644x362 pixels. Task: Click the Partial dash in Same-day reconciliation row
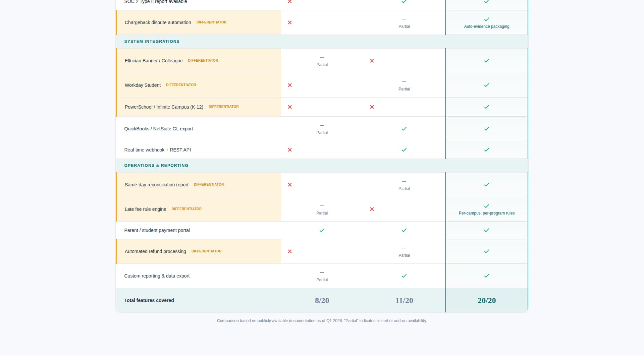404,182
